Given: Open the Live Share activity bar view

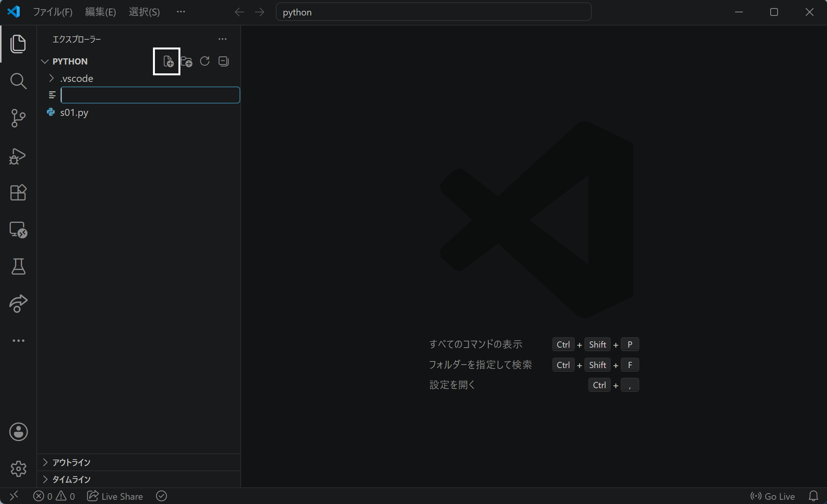Looking at the screenshot, I should point(18,304).
